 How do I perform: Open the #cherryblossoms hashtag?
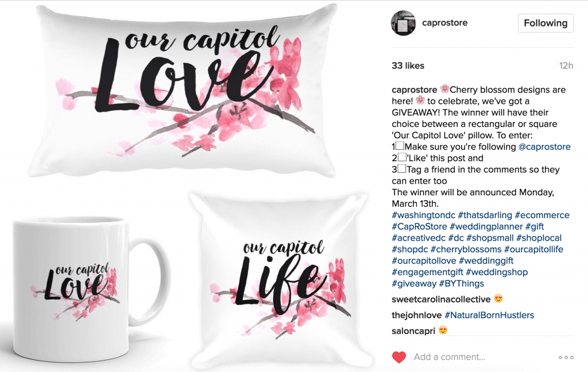coord(466,249)
